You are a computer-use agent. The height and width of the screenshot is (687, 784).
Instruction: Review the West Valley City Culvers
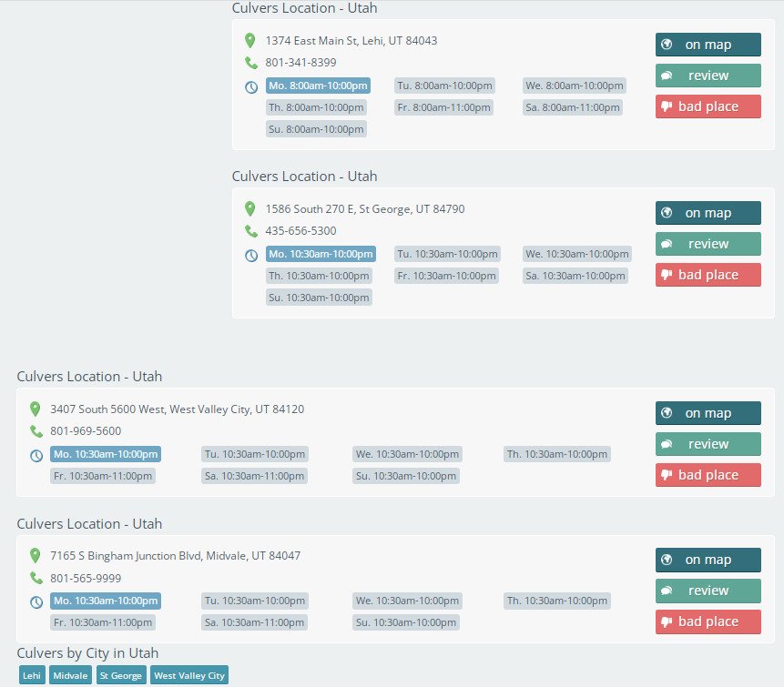pos(708,444)
